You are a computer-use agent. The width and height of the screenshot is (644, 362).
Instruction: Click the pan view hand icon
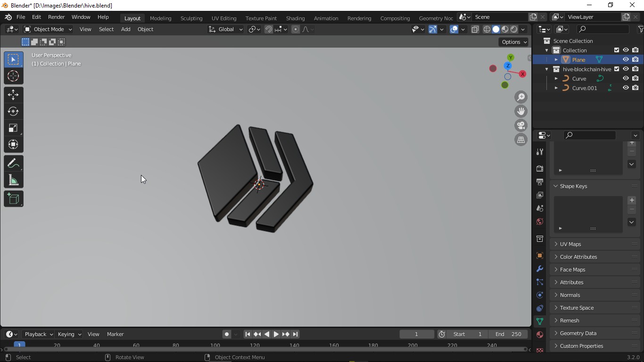click(521, 111)
